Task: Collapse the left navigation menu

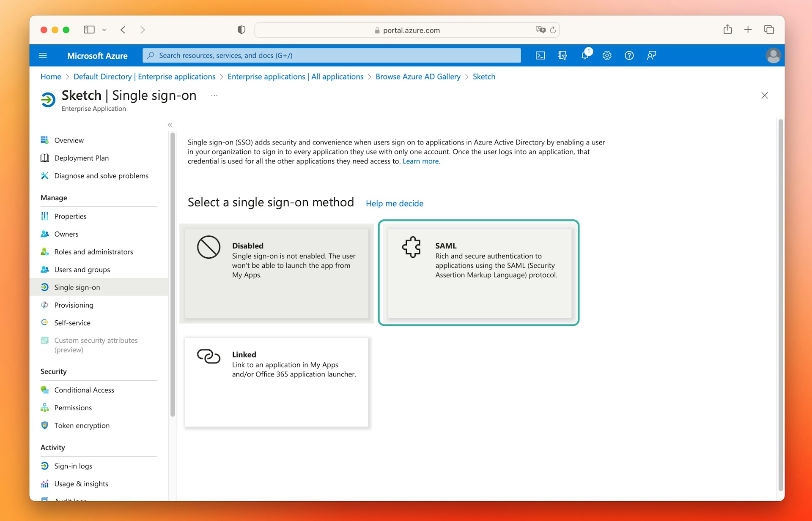Action: [x=170, y=125]
